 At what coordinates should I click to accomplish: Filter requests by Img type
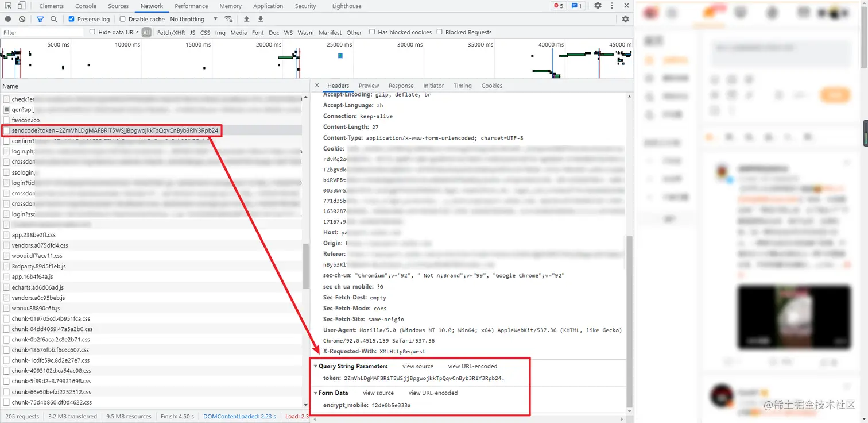(220, 33)
